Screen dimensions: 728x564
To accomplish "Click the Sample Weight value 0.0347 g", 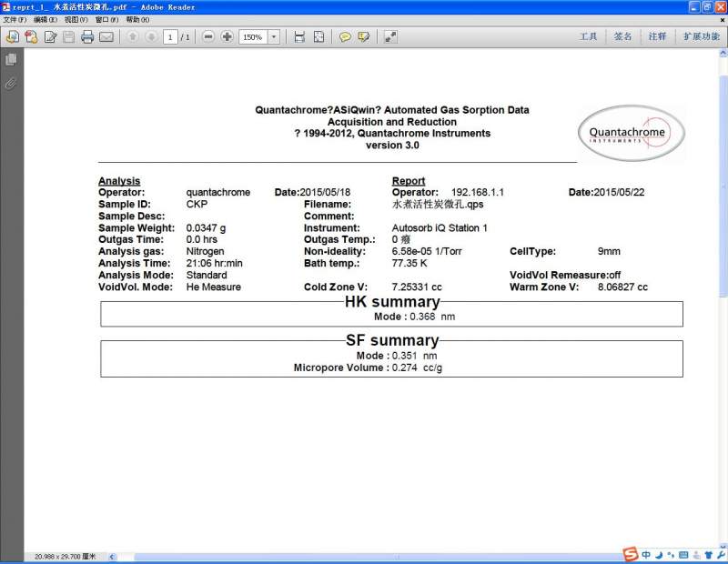I will coord(207,228).
